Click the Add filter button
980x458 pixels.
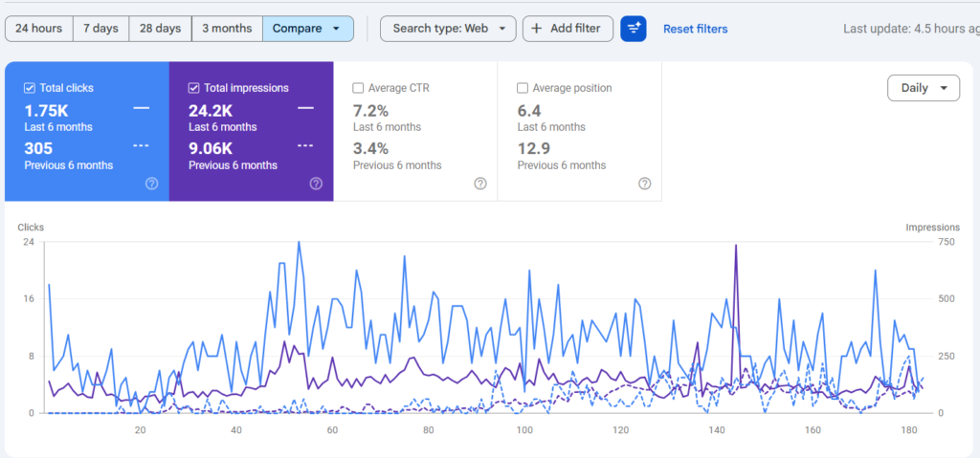point(568,29)
